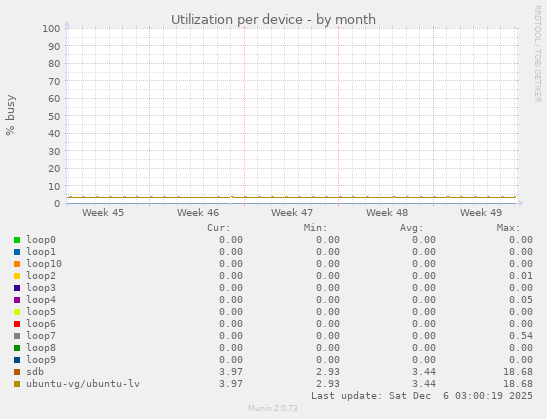Viewport: 547px width, 419px height.
Task: Click the loop3 dark blue swatch
Action: point(17,288)
